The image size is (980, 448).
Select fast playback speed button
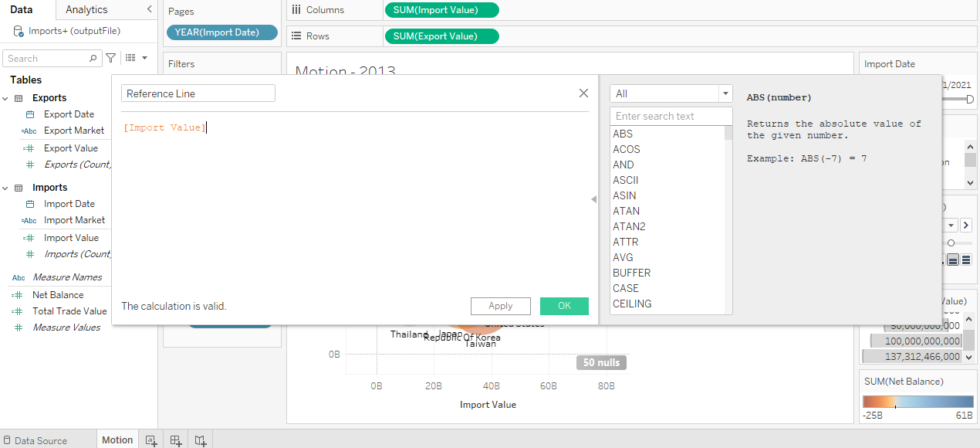pyautogui.click(x=965, y=260)
